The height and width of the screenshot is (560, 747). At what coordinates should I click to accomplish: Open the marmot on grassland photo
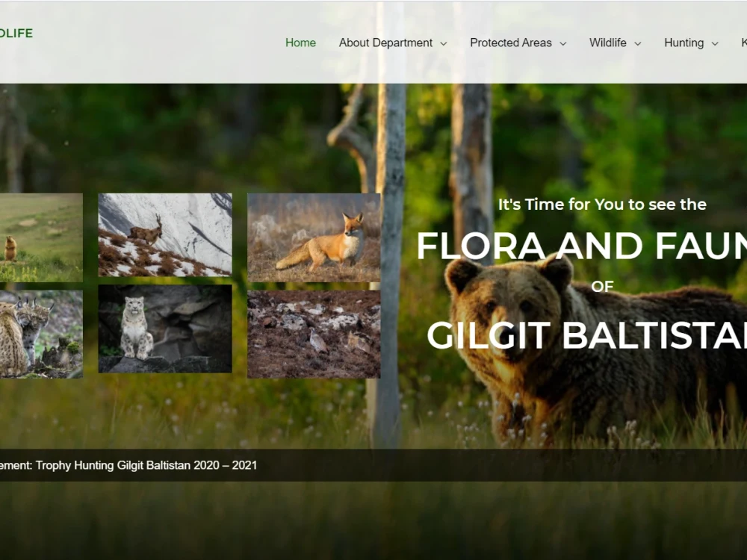pyautogui.click(x=41, y=237)
